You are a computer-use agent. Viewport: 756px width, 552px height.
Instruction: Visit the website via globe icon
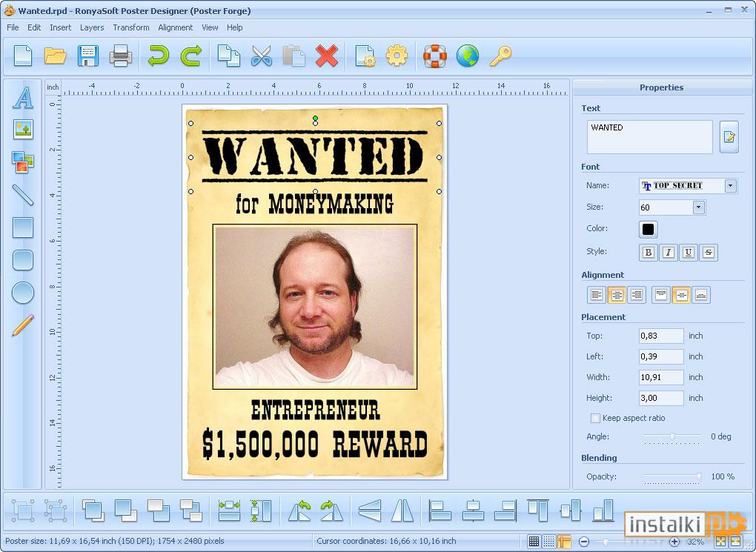(468, 56)
